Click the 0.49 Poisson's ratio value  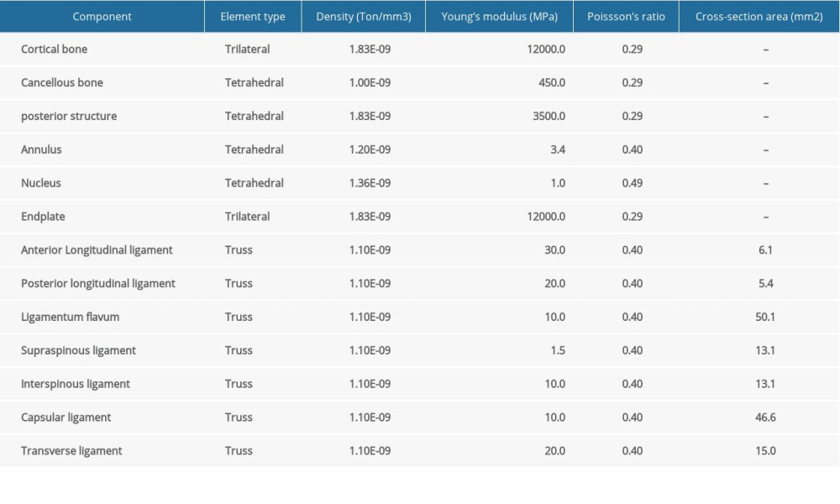[633, 183]
